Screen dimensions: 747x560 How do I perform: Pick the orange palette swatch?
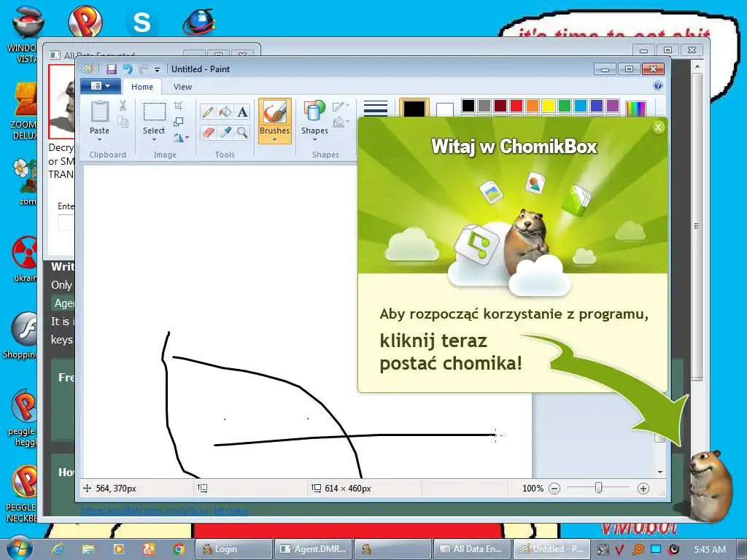click(533, 105)
